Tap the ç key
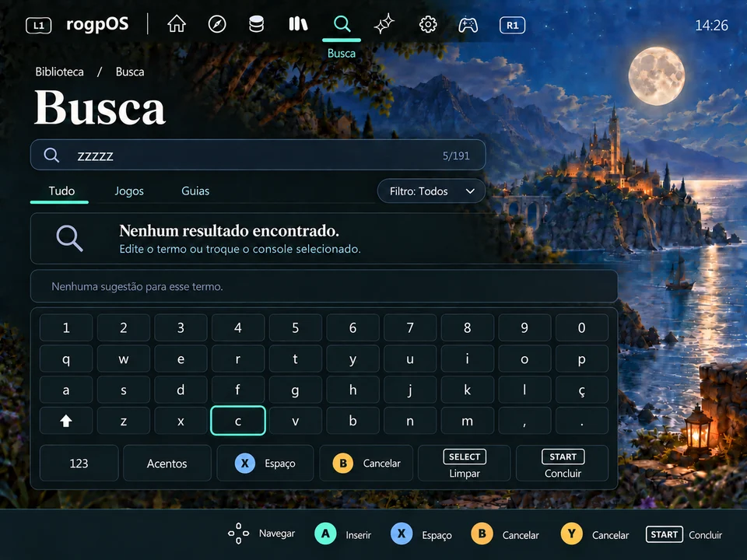This screenshot has height=560, width=747. click(x=582, y=390)
